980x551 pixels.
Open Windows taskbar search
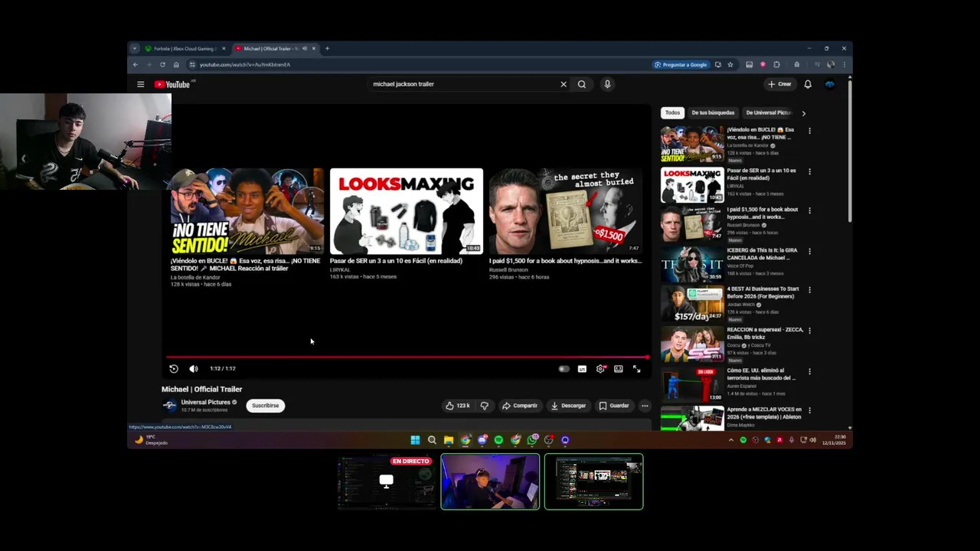click(x=432, y=440)
